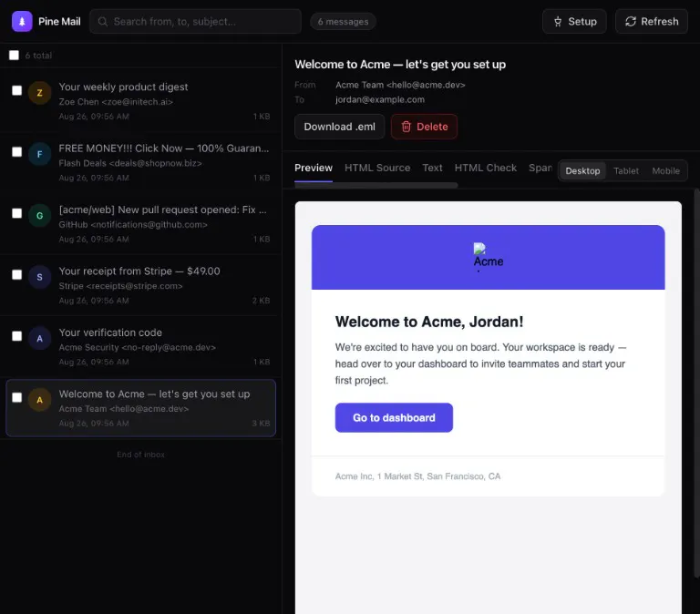This screenshot has width=700, height=614.
Task: Click the Refresh button
Action: [x=652, y=22]
